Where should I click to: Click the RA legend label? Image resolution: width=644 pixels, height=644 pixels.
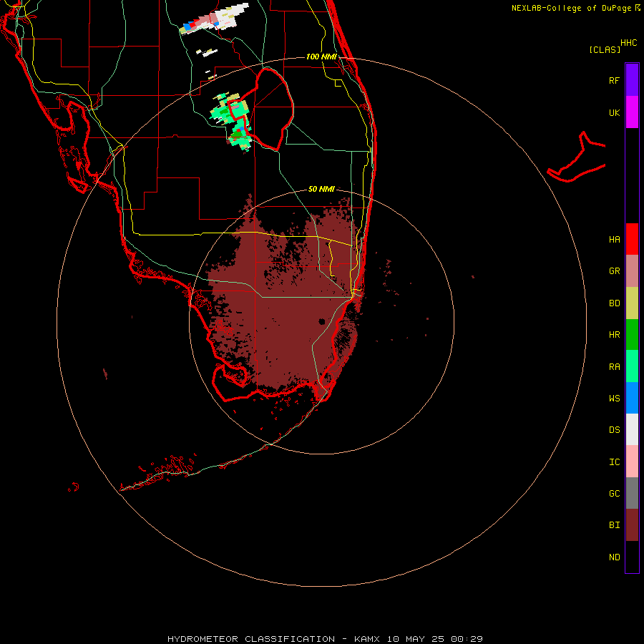click(x=614, y=367)
